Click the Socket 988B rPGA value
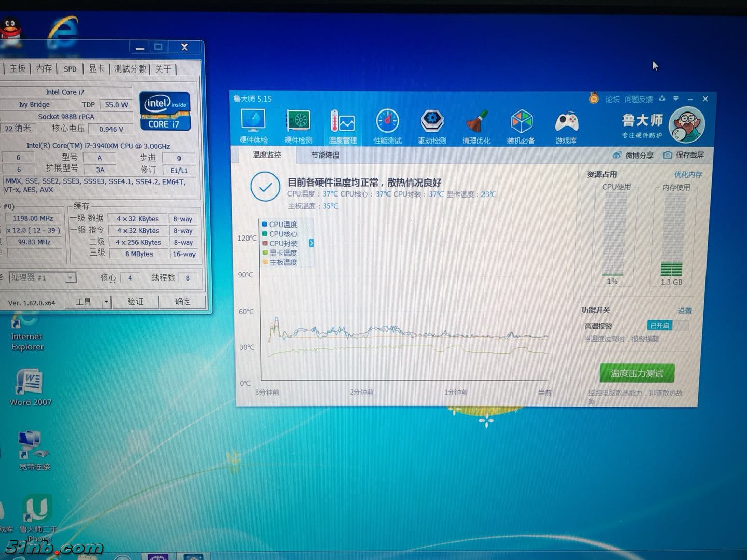Screen dimensions: 747x560 pyautogui.click(x=66, y=117)
